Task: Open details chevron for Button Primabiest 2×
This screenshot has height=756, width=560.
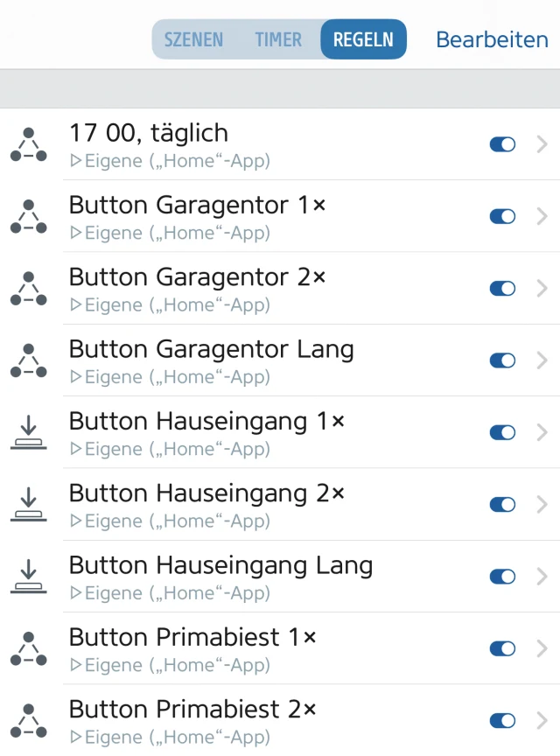Action: coord(542,720)
